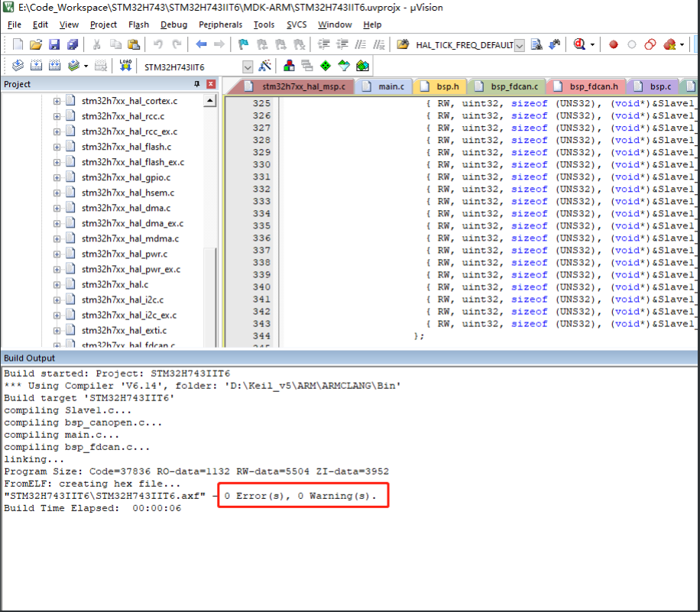Viewport: 700px width, 612px height.
Task: Switch to the main.c tab
Action: [384, 86]
